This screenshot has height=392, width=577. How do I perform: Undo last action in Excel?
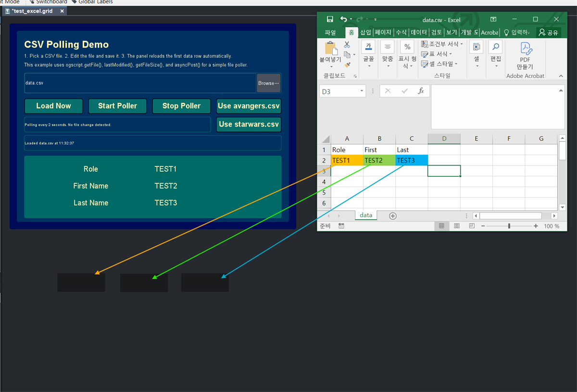point(343,19)
